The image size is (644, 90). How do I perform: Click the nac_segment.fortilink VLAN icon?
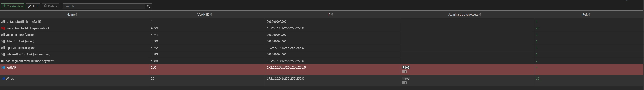point(3,61)
